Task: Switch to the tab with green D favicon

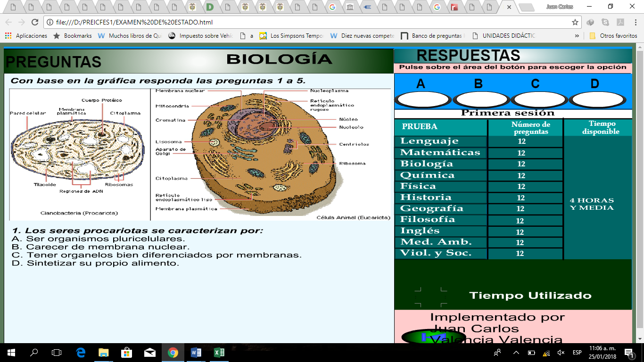Action: [x=210, y=7]
